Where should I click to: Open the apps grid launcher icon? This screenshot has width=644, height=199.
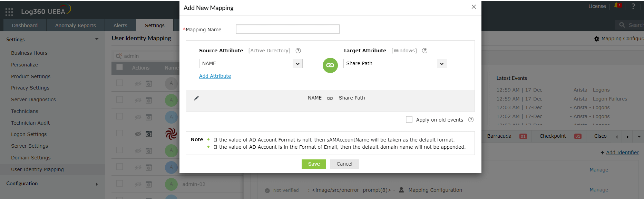point(9,12)
